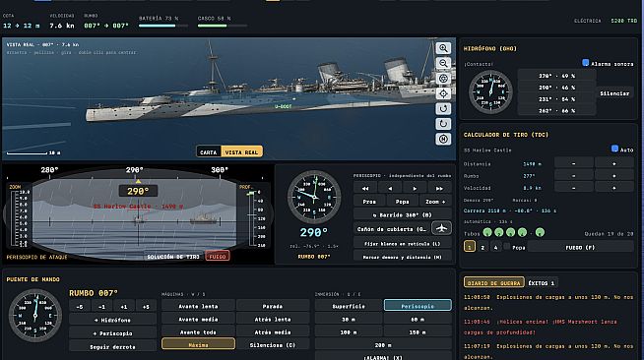The height and width of the screenshot is (360, 644).
Task: Steer toward Periscopio bearing
Action: (112, 333)
